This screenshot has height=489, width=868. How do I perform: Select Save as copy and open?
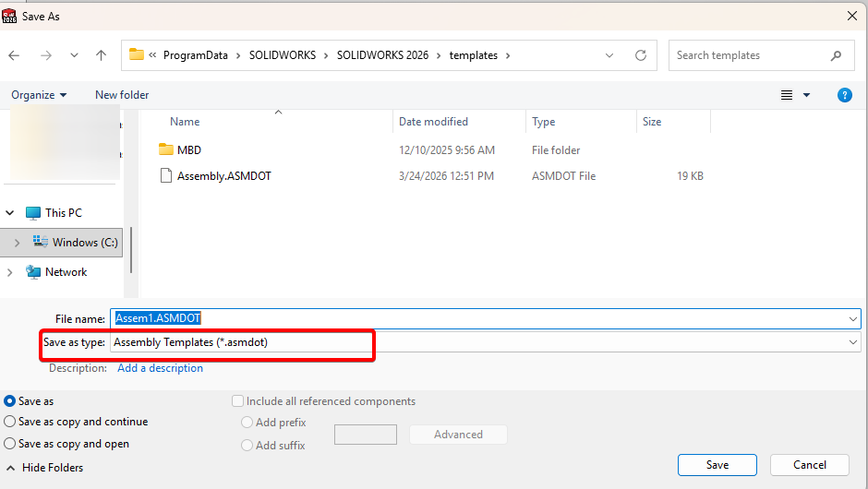coord(9,444)
